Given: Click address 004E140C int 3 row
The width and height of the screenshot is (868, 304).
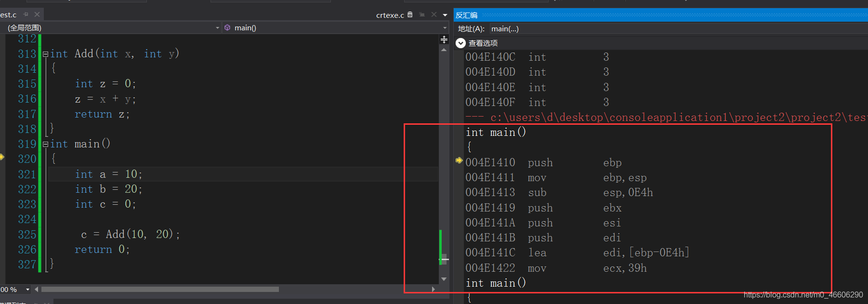Looking at the screenshot, I should 537,57.
